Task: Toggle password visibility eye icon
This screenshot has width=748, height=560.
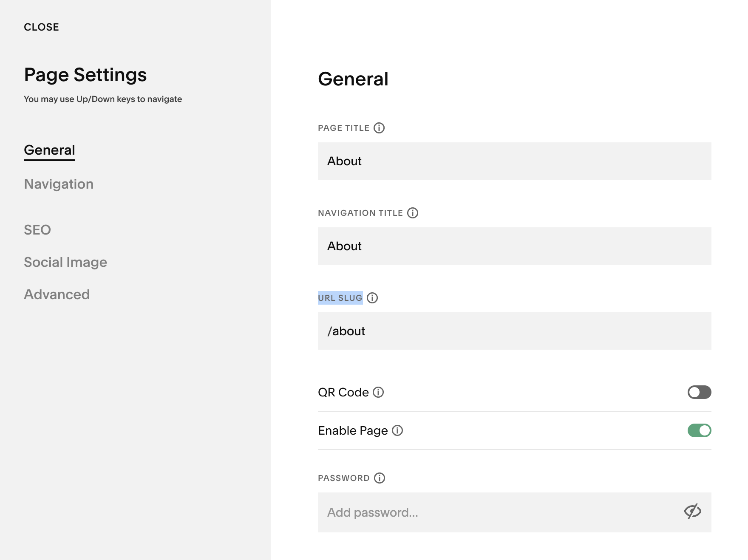Action: pos(692,512)
